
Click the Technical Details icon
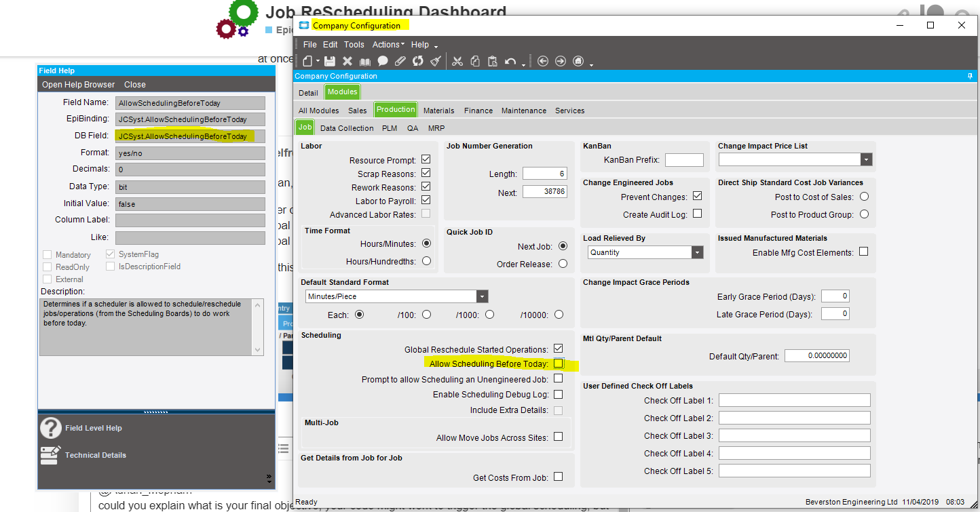click(x=50, y=455)
